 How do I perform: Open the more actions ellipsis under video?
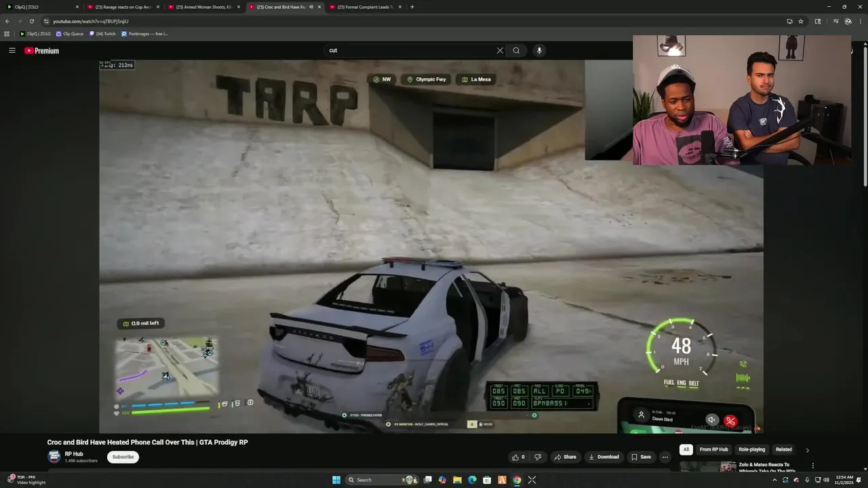tap(665, 457)
